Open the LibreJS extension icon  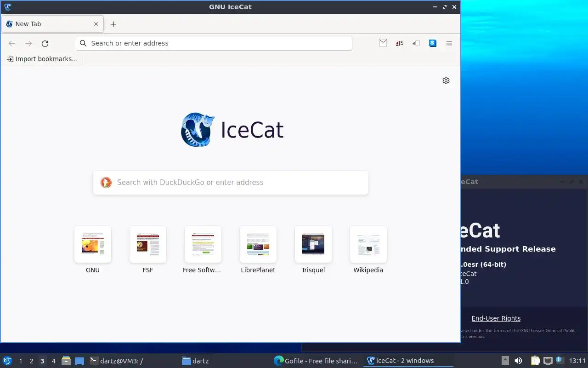(x=400, y=43)
